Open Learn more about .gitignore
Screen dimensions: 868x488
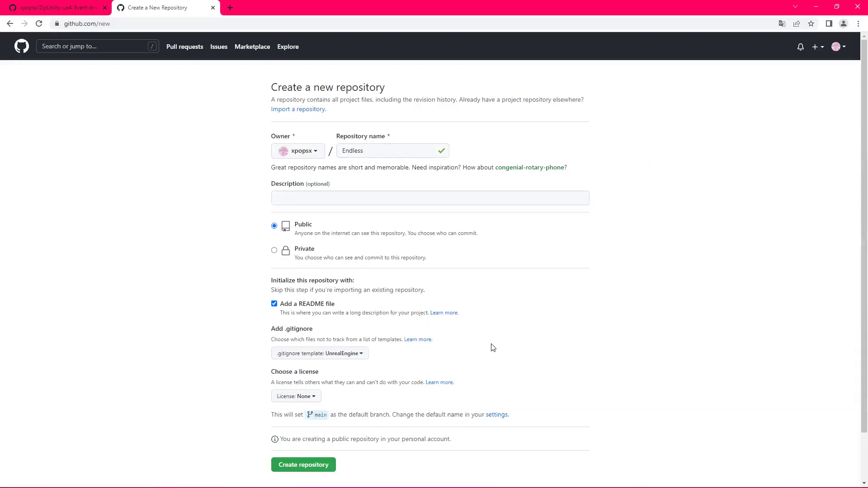[x=418, y=339]
